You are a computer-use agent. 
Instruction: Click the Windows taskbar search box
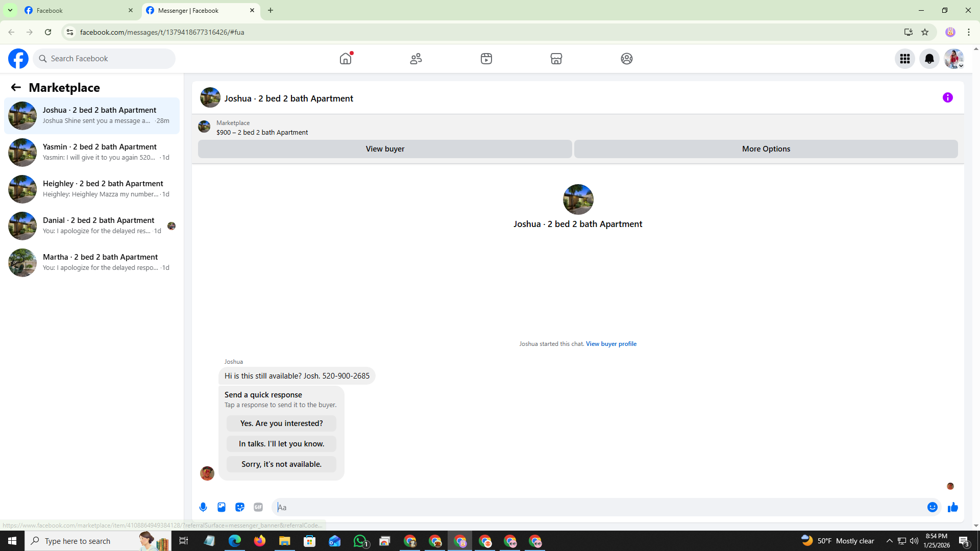pos(97,541)
